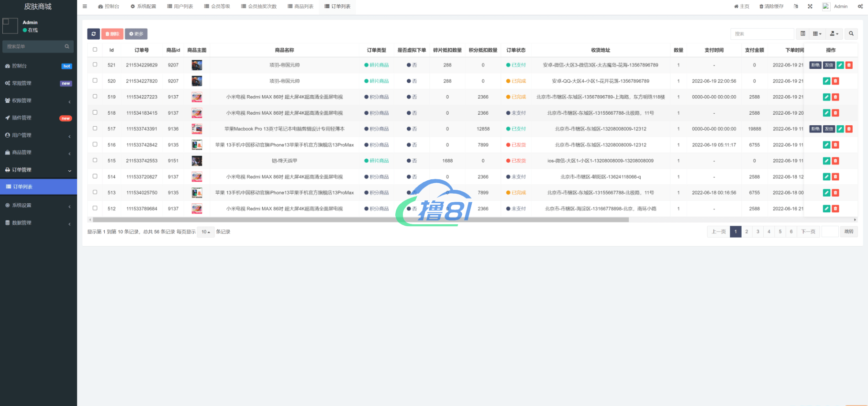Toggle the sidebar hamburger menu icon
This screenshot has width=868, height=406.
point(85,6)
